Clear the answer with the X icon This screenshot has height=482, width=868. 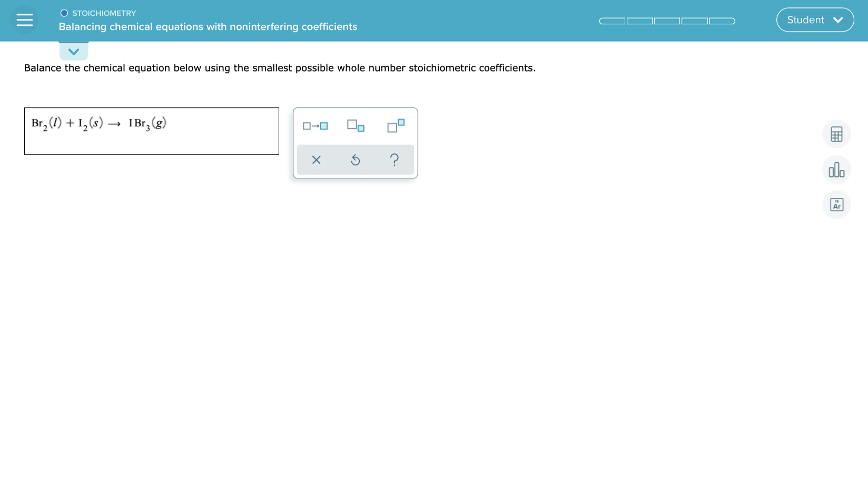tap(316, 160)
